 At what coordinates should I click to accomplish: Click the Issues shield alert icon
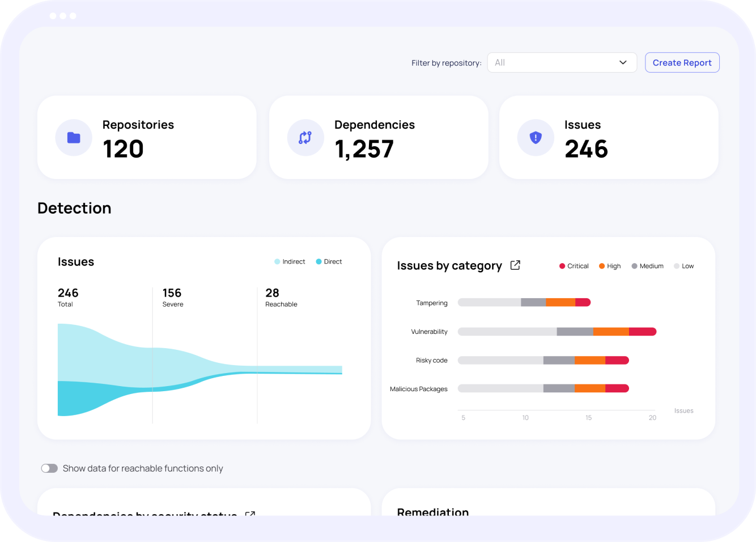coord(536,138)
